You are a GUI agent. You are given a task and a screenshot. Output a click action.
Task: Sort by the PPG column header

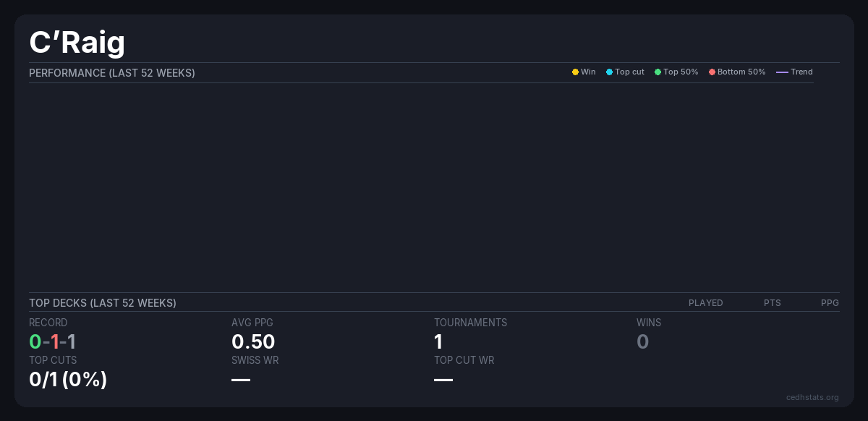click(x=830, y=303)
